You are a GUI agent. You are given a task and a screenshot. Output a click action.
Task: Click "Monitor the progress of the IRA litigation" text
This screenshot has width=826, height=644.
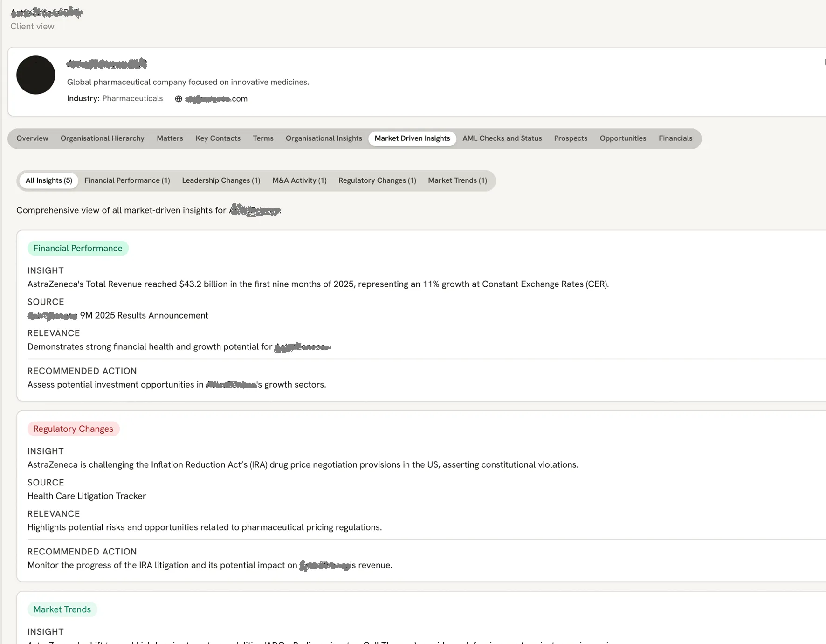210,565
